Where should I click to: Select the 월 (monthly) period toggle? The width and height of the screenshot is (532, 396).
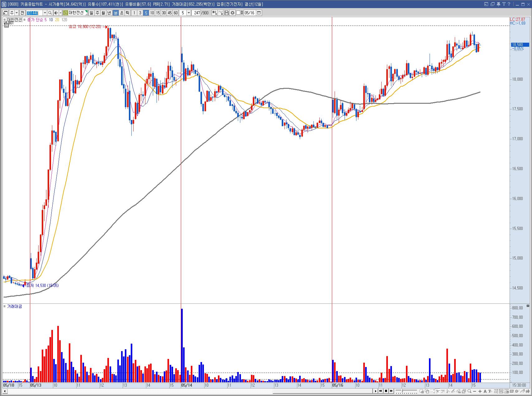click(x=103, y=13)
